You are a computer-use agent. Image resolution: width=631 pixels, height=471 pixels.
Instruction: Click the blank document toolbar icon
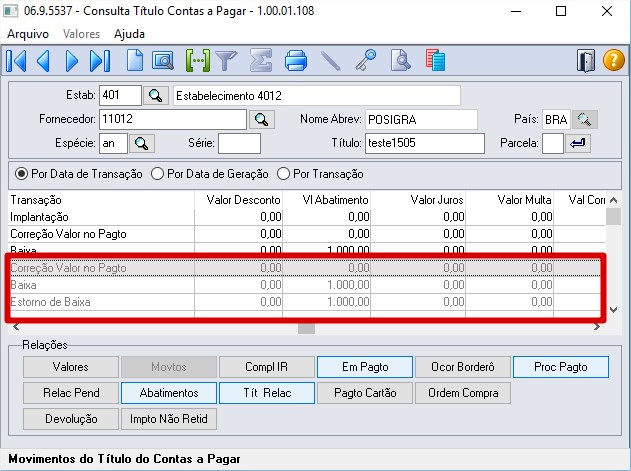point(134,61)
